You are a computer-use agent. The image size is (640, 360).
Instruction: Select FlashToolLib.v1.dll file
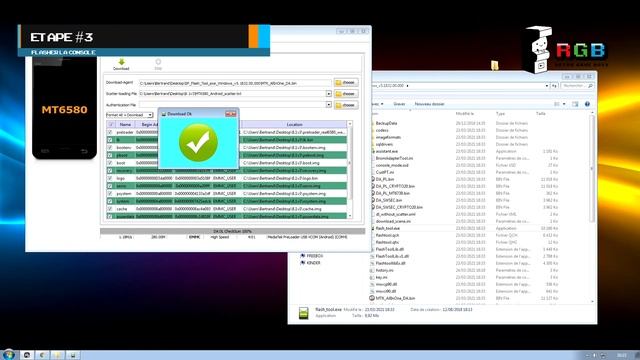pyautogui.click(x=392, y=256)
